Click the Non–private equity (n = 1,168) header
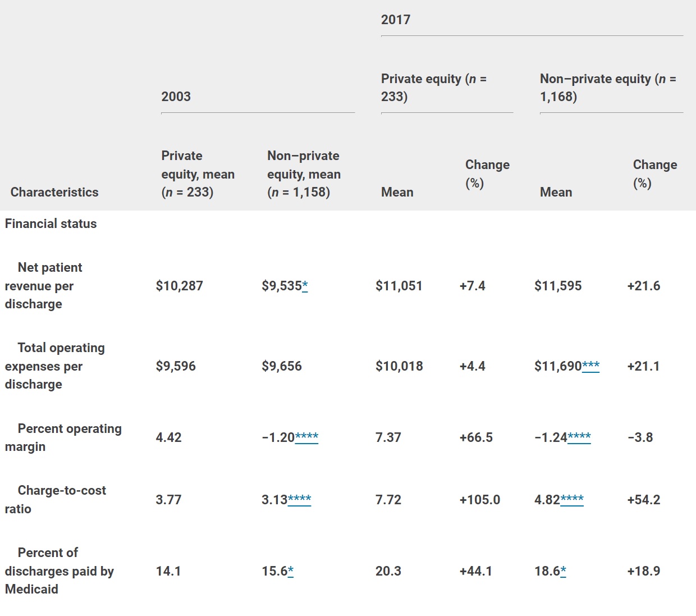The width and height of the screenshot is (696, 616). coord(608,88)
